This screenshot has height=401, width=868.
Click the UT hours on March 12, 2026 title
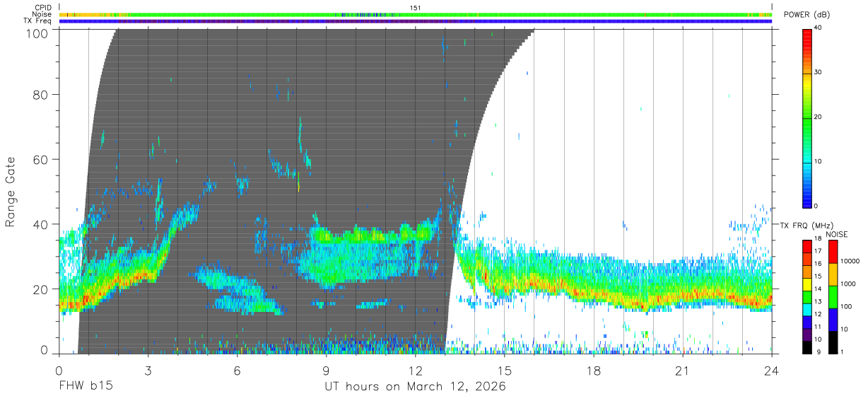coord(415,387)
